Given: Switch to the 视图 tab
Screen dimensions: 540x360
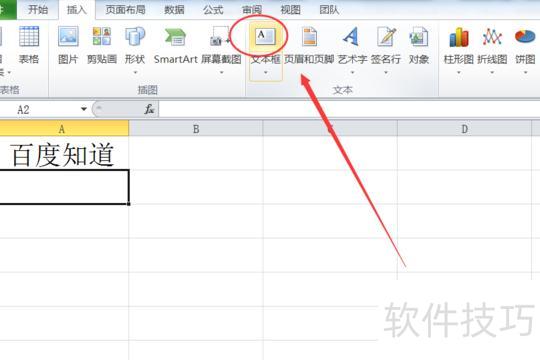Looking at the screenshot, I should coord(290,10).
